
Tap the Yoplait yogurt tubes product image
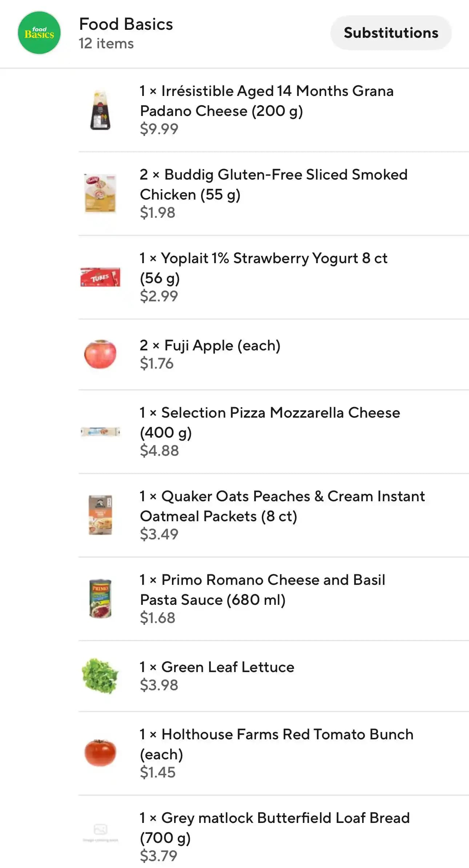coord(100,277)
